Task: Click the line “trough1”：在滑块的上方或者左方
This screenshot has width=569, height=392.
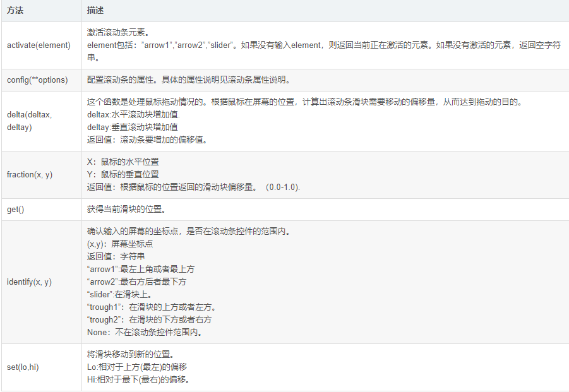Action: tap(152, 307)
